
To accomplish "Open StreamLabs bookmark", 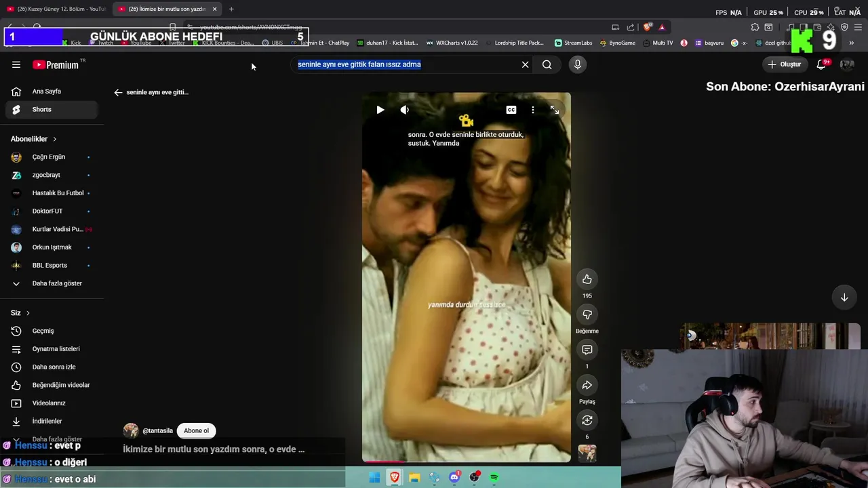I will [573, 43].
